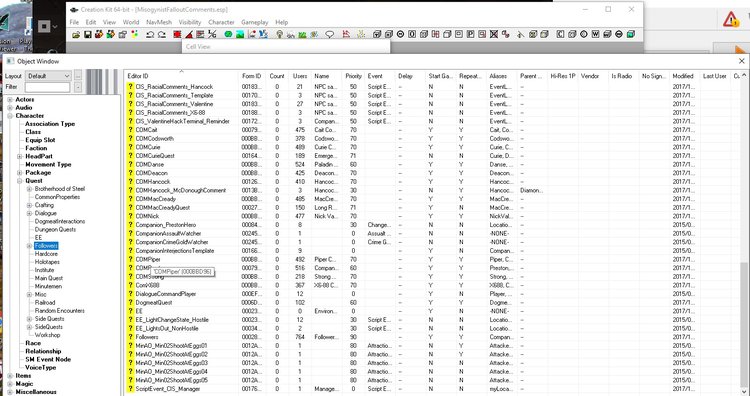Click the crossed-out box toolbar icon
Viewport: 750px width, 396px height.
click(x=494, y=34)
